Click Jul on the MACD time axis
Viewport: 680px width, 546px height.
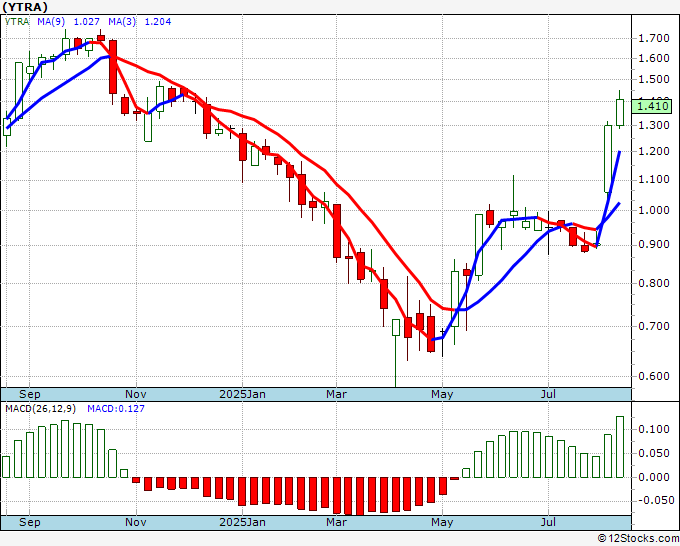click(549, 522)
